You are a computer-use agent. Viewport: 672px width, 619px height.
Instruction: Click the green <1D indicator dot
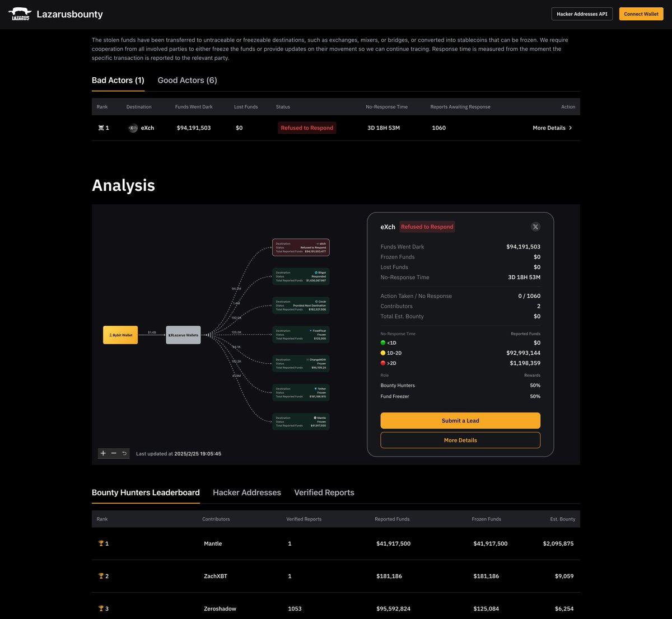tap(383, 343)
